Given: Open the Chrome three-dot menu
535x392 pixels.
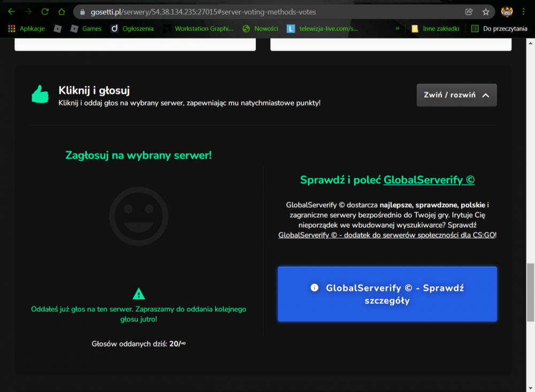Looking at the screenshot, I should tap(523, 12).
